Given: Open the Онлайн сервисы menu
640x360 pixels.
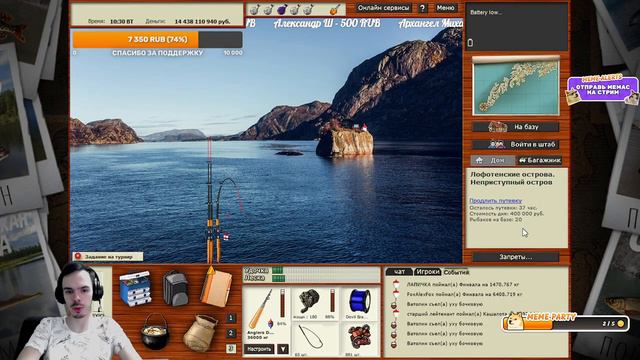Looking at the screenshot, I should point(383,8).
